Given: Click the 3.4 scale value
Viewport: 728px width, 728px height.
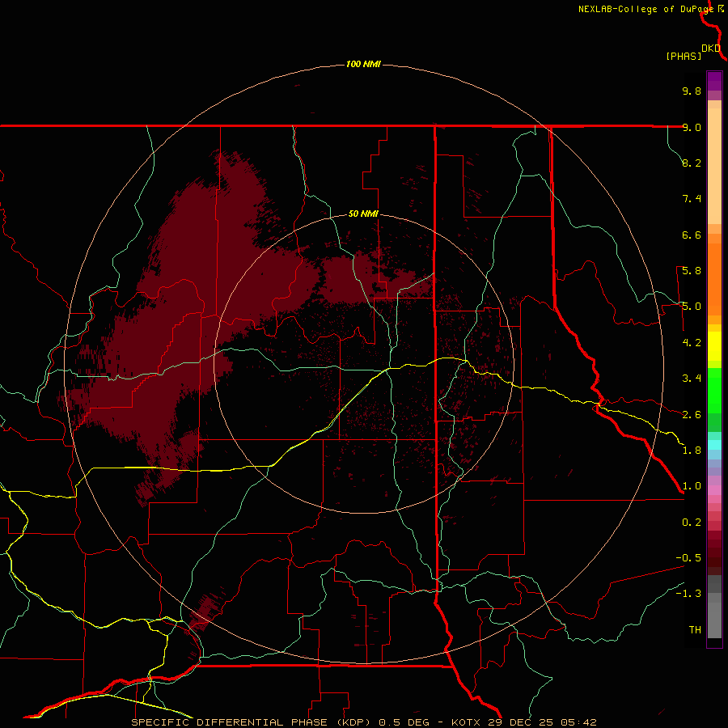Looking at the screenshot, I should 692,379.
